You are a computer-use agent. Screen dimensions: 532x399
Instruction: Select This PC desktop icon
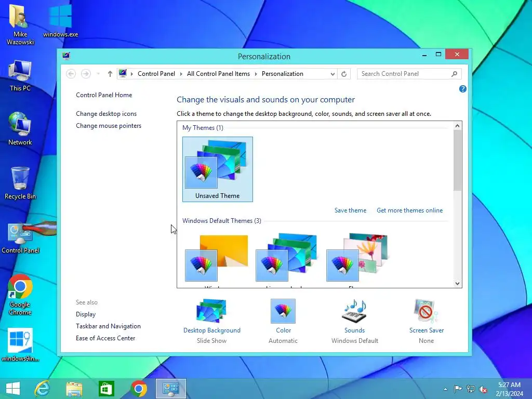[20, 76]
